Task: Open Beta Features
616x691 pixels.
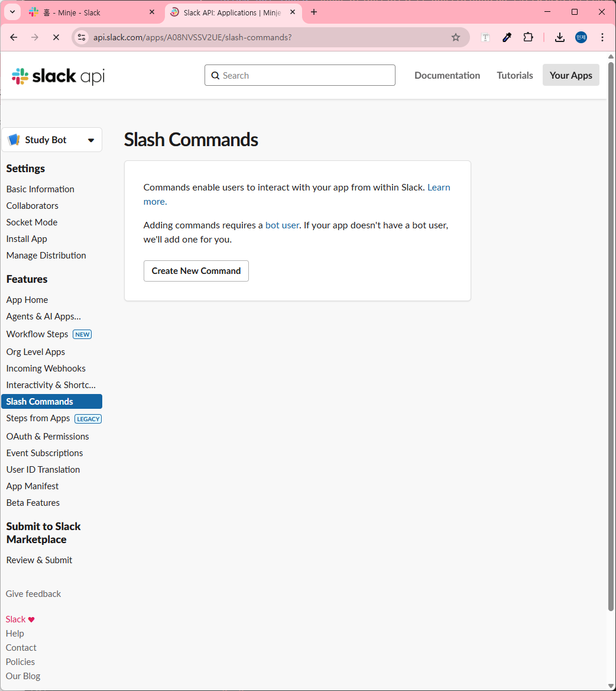Action: (x=33, y=503)
